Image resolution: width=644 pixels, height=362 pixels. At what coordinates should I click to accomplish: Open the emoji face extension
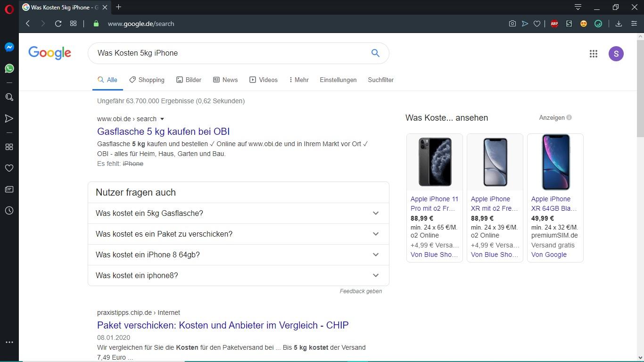584,24
